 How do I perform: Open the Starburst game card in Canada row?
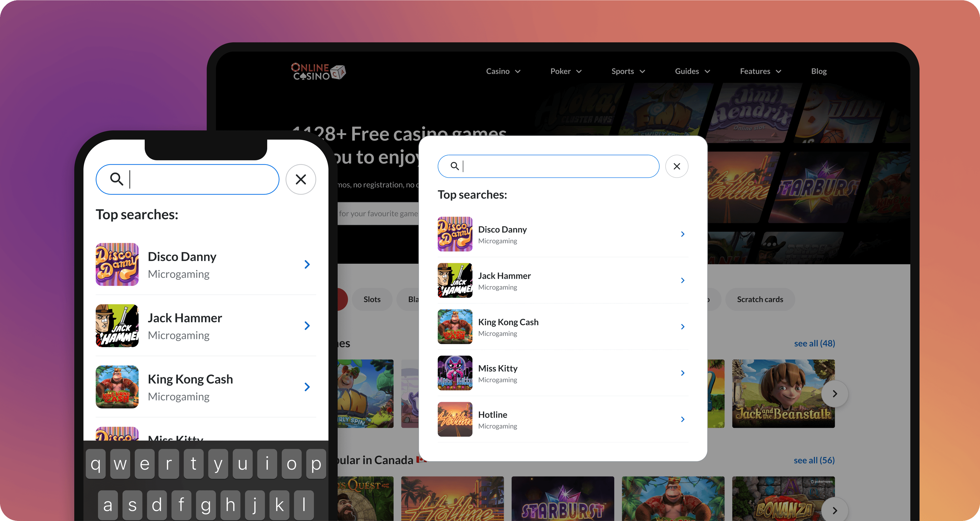(x=563, y=499)
